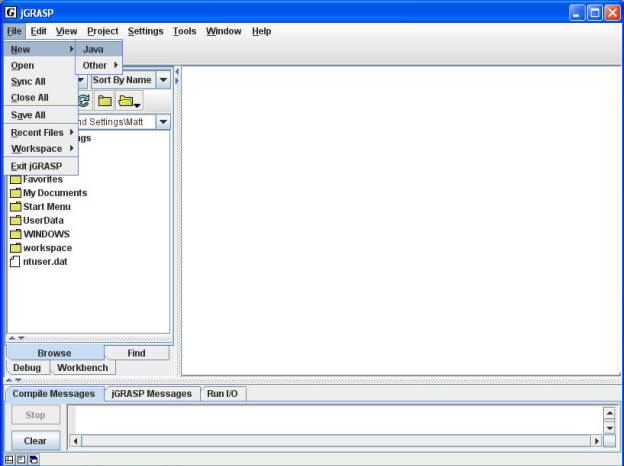This screenshot has height=466, width=624.
Task: Click down arrow on divider above Browse tab
Action: tap(21, 339)
